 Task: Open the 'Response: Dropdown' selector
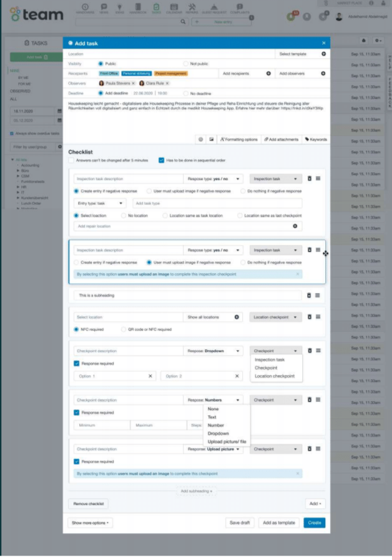click(x=213, y=351)
